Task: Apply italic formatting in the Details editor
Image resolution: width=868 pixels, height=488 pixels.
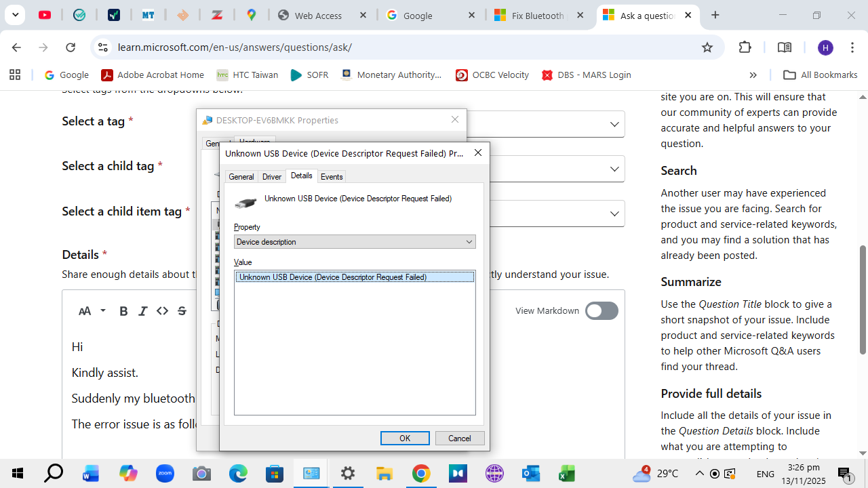Action: point(142,311)
